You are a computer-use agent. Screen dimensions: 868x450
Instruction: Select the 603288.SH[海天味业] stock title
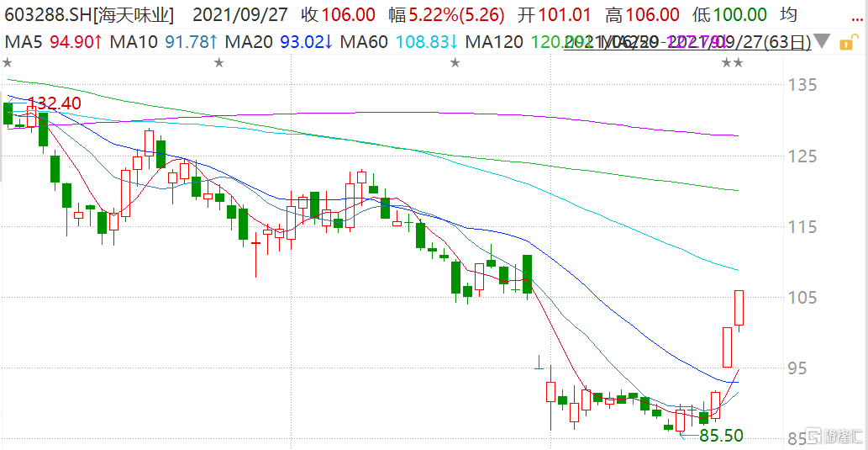(88, 15)
